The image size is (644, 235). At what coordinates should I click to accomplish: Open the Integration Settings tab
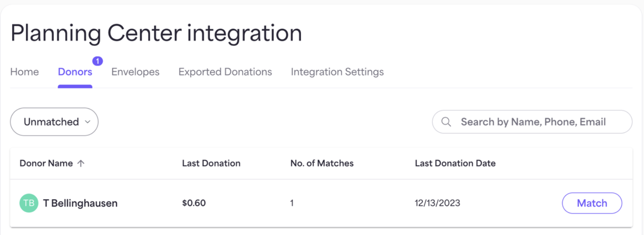pos(337,72)
